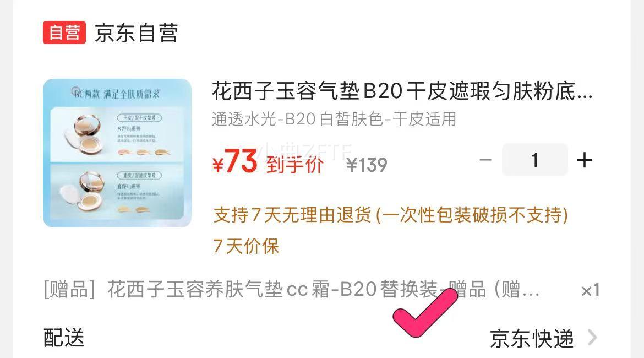Click the 配送 delivery label
The width and height of the screenshot is (644, 358).
[x=64, y=338]
